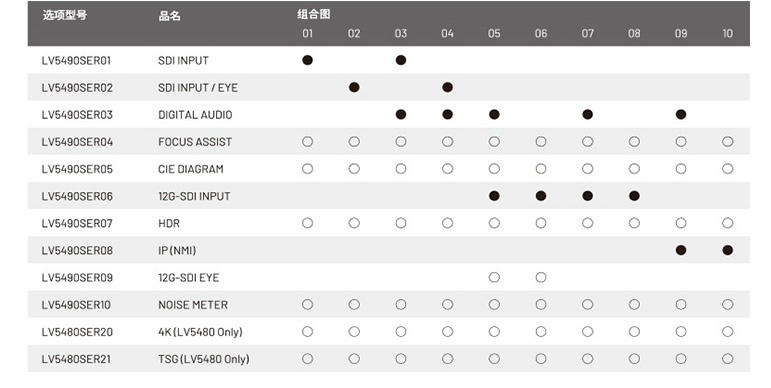Viewport: 771px width, 388px height.
Task: Click the filled dot for SDI INPUT column 01
Action: pyautogui.click(x=307, y=60)
